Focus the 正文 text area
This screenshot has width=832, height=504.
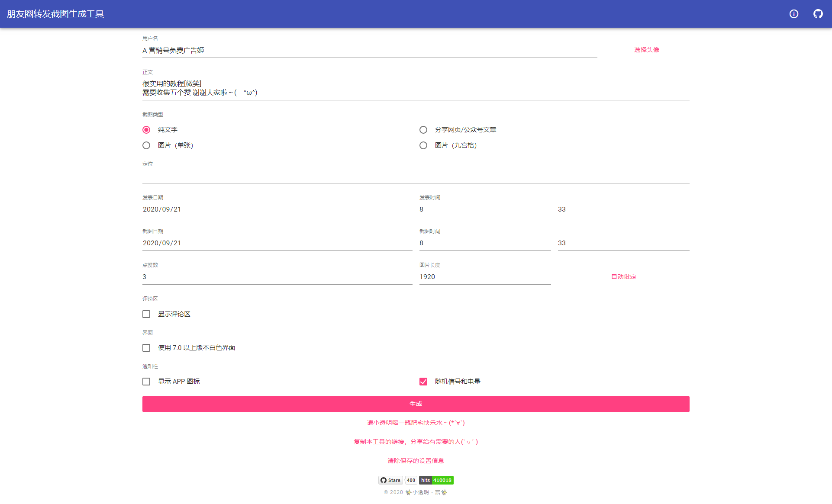[x=416, y=88]
